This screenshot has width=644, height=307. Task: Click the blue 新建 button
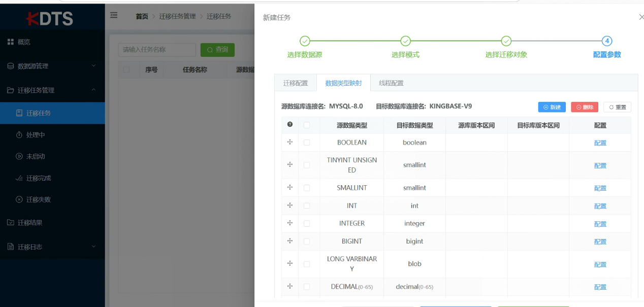552,107
